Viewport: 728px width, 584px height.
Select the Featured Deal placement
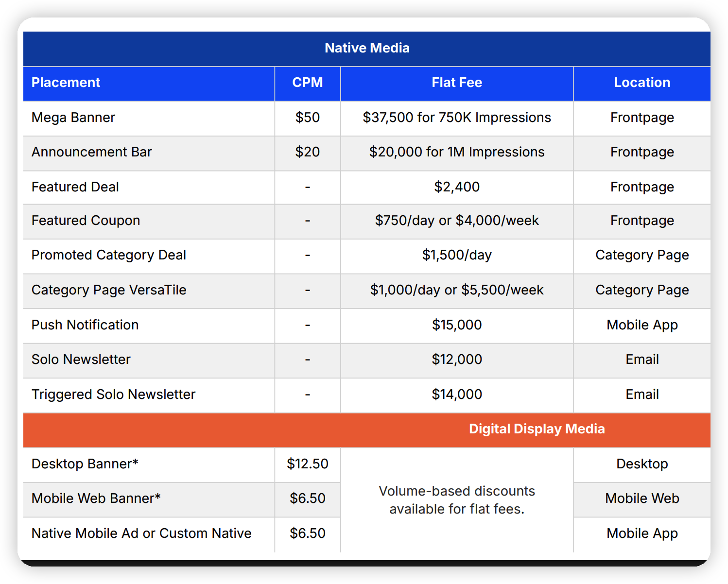[x=75, y=187]
